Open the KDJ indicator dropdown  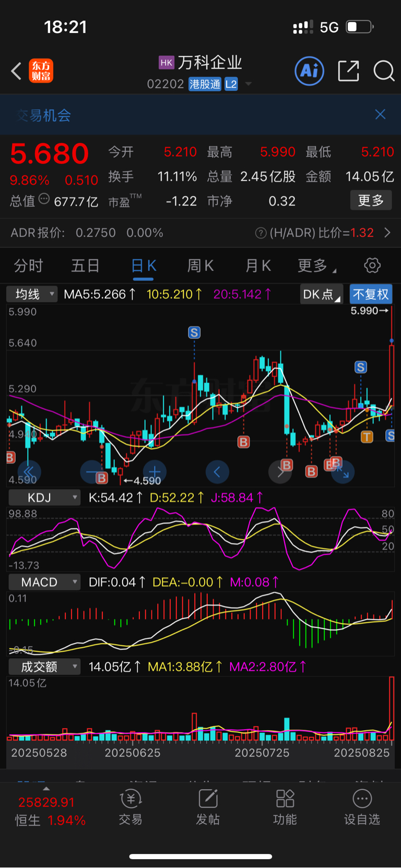point(45,498)
